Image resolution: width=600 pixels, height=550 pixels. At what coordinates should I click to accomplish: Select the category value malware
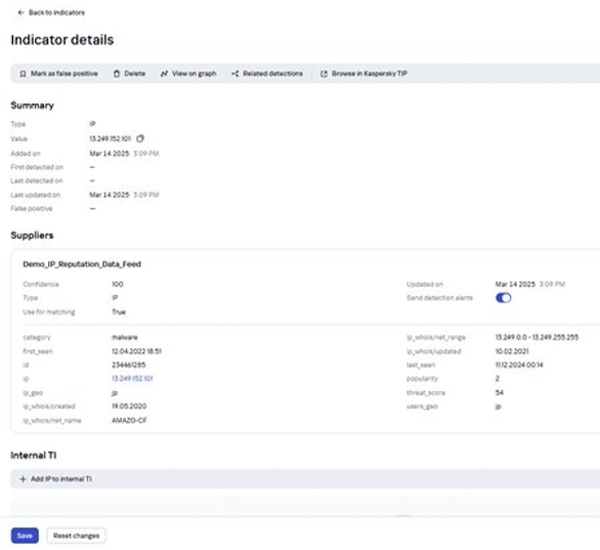click(x=125, y=337)
